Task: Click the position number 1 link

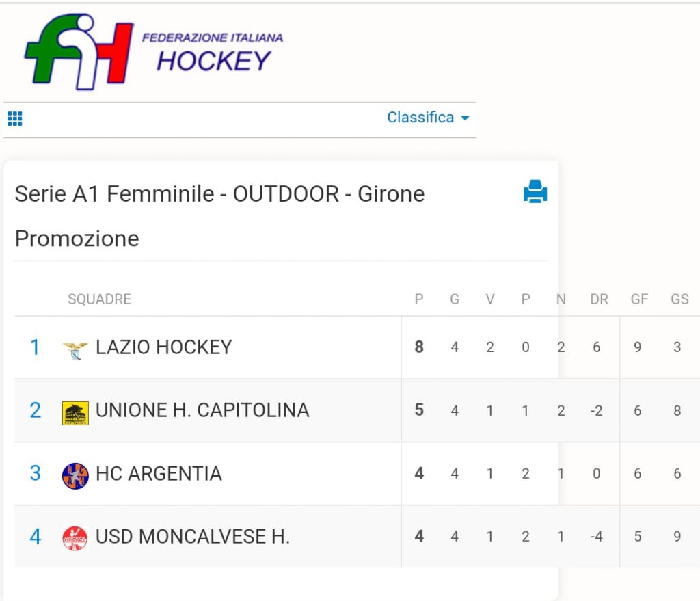Action: (x=35, y=347)
